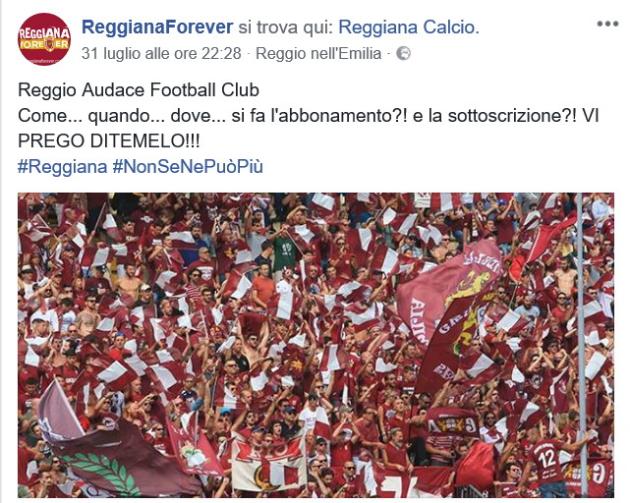The width and height of the screenshot is (630, 503).
Task: Open the Reggio nell'Emilia location link
Action: click(319, 53)
